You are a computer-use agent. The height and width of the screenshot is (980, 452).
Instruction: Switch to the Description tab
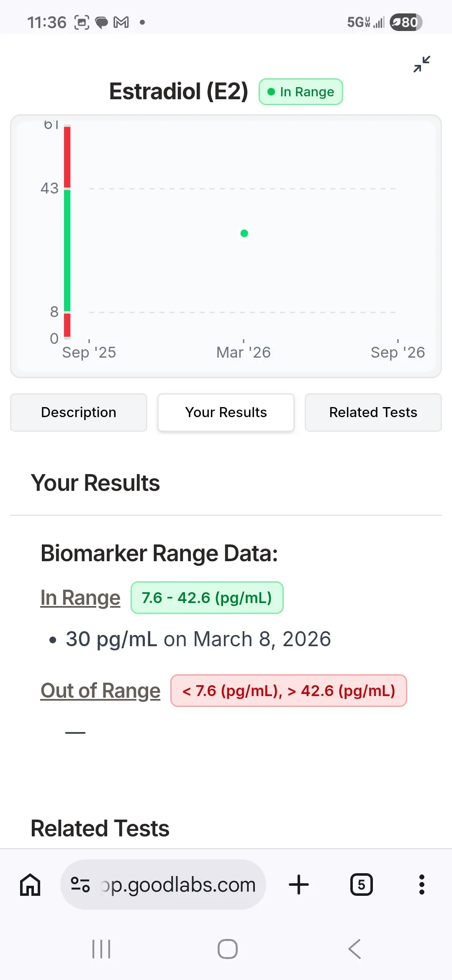[x=79, y=413]
